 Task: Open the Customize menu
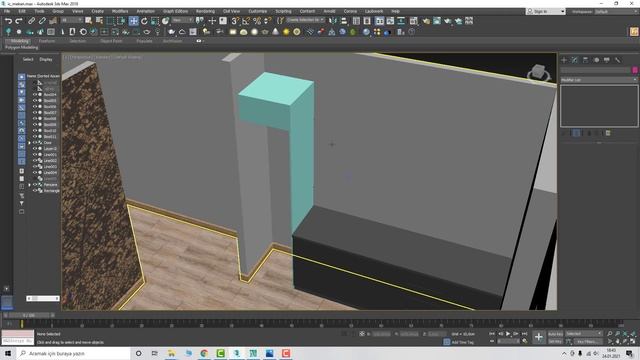click(258, 11)
